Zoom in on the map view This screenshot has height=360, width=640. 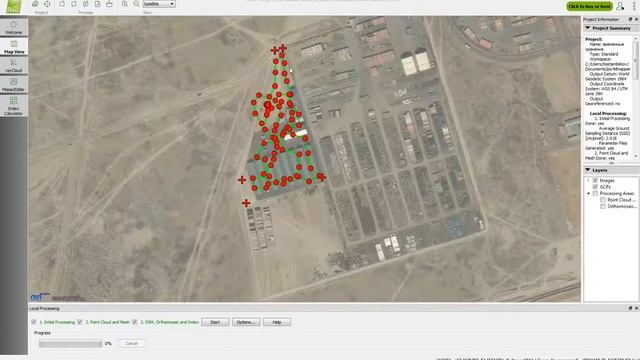[124, 4]
